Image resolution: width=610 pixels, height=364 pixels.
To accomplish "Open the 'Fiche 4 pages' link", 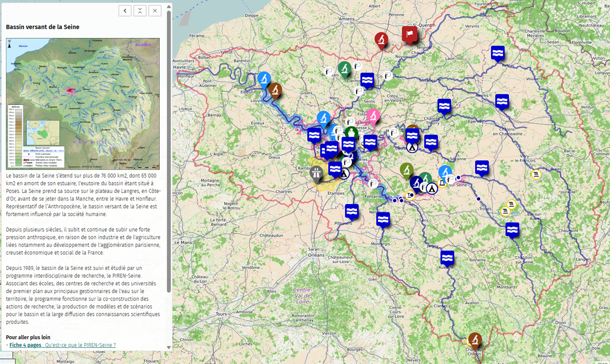I will 63,345.
